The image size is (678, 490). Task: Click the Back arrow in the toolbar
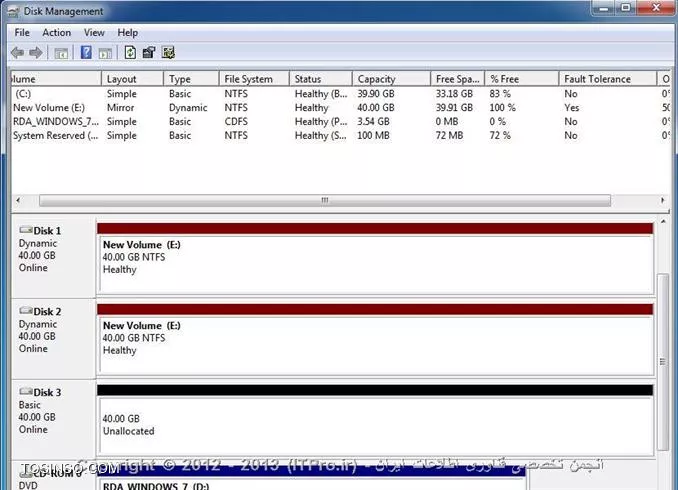17,53
